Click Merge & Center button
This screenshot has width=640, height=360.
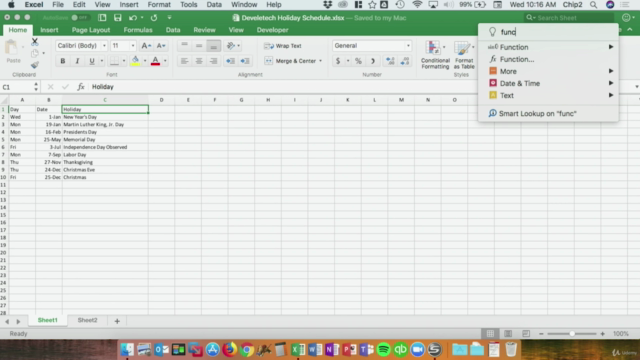[290, 61]
